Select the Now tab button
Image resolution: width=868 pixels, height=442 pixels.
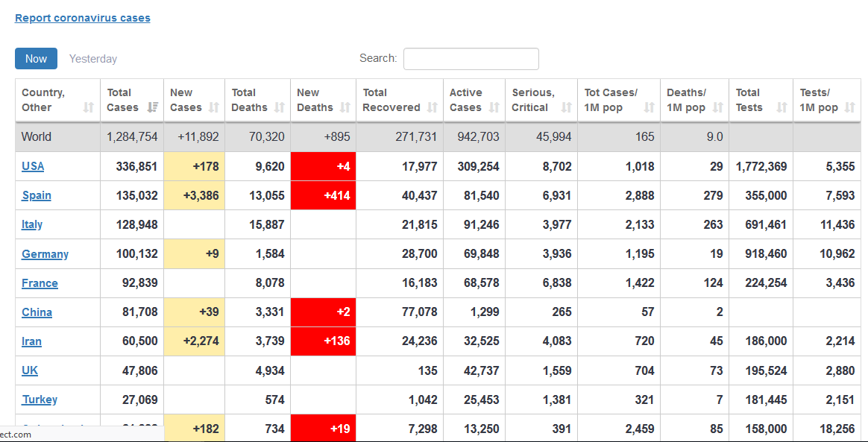[36, 59]
